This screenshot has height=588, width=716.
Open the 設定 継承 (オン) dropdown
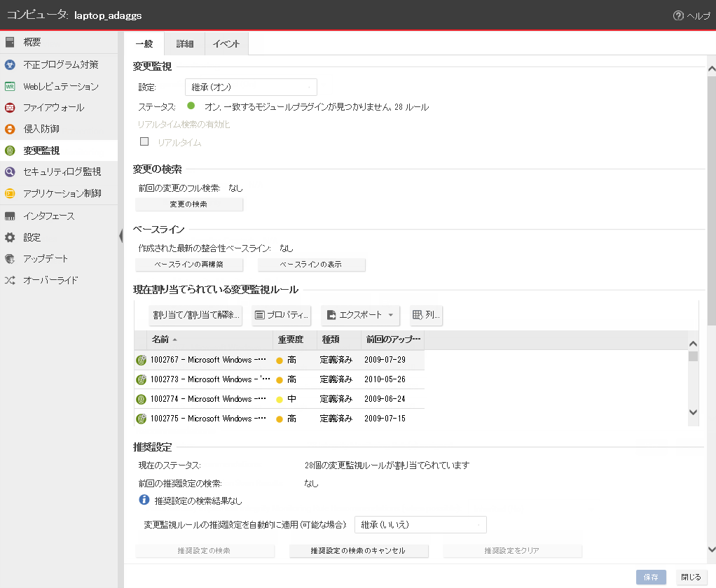click(x=250, y=87)
